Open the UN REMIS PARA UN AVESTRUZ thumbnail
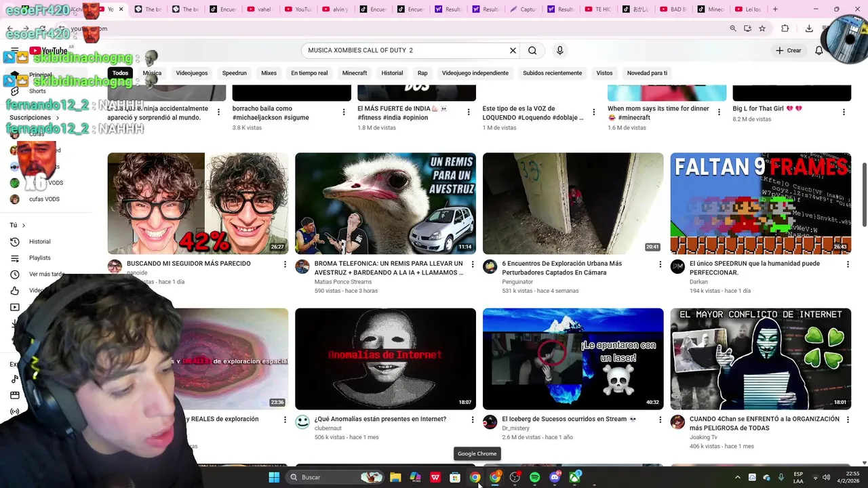868x488 pixels. (385, 203)
